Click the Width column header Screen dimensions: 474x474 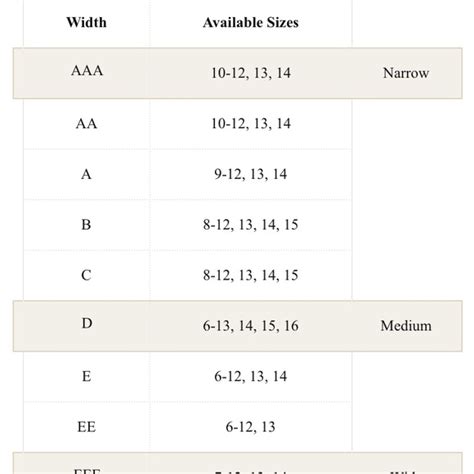86,22
